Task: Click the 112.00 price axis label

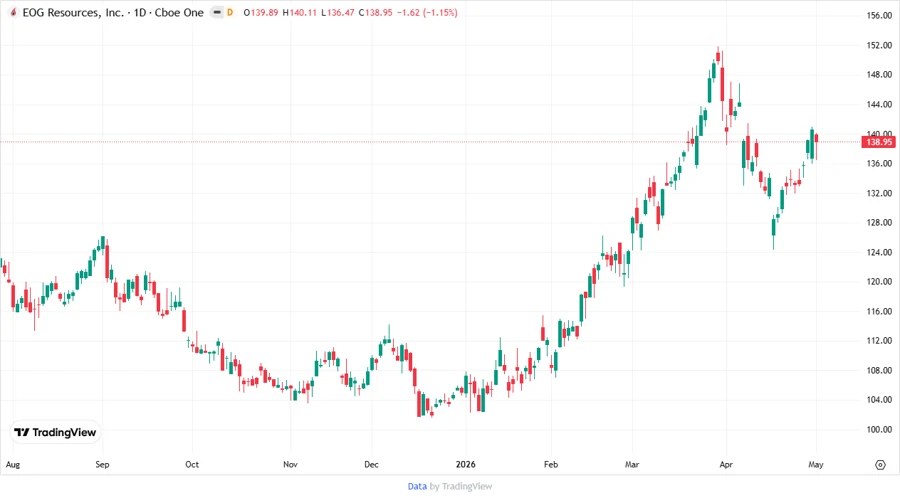Action: pos(879,341)
